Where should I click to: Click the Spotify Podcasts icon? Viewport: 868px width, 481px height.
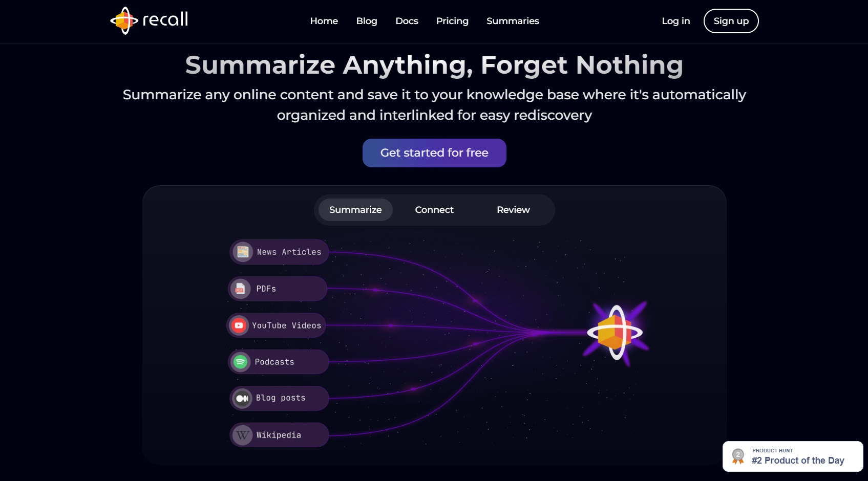(240, 362)
